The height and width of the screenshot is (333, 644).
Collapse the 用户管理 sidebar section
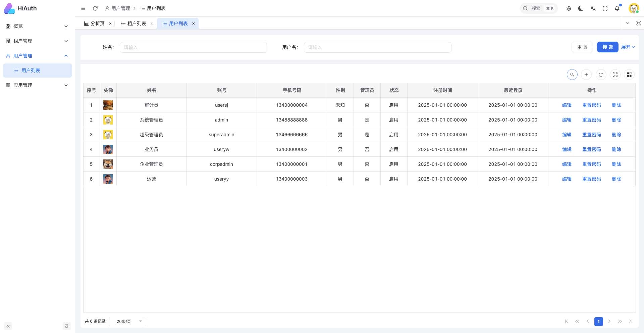37,56
